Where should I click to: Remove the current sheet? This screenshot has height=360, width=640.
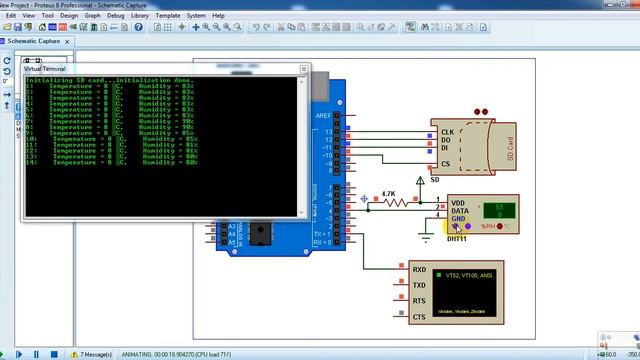[459, 27]
